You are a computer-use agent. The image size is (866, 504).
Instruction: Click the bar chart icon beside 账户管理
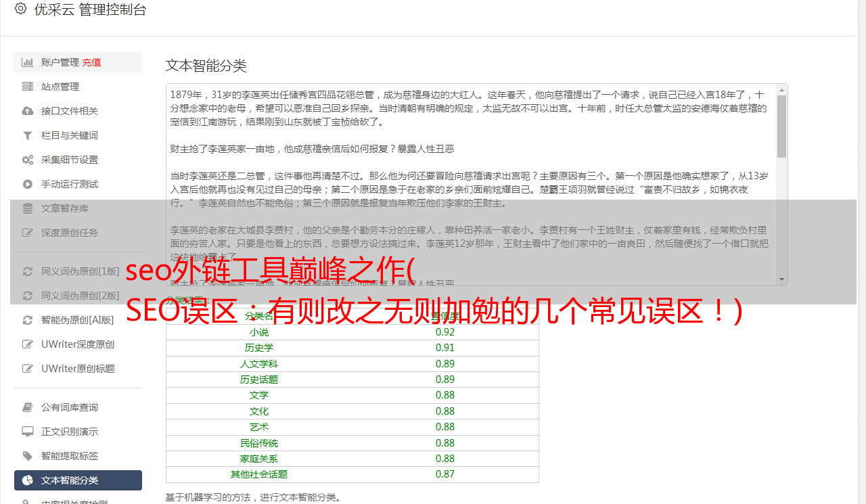click(x=28, y=62)
